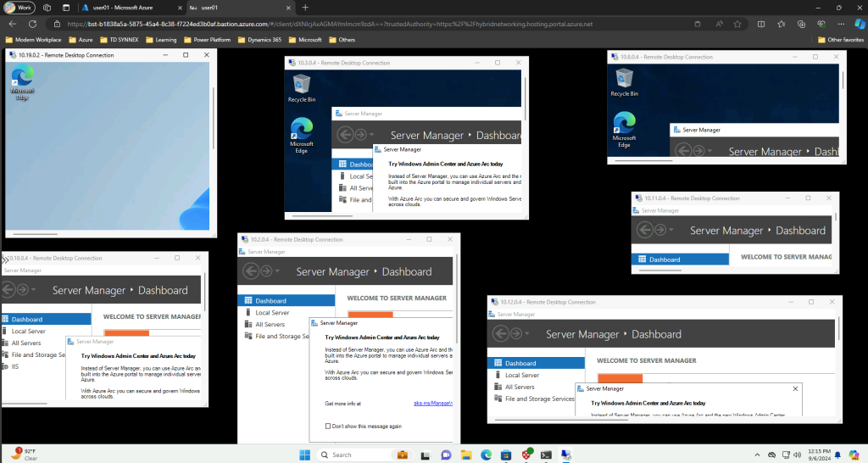Open Microsoft Edge from the taskbar
The width and height of the screenshot is (868, 463).
coord(486,455)
